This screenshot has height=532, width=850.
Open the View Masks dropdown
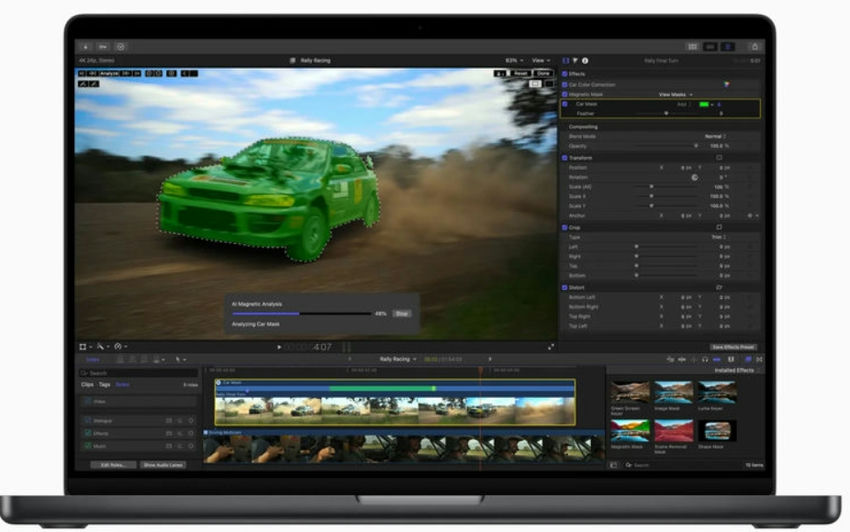(x=675, y=94)
